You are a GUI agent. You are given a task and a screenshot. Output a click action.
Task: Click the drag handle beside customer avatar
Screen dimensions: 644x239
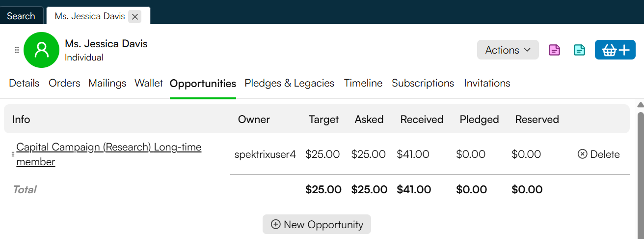pyautogui.click(x=17, y=50)
